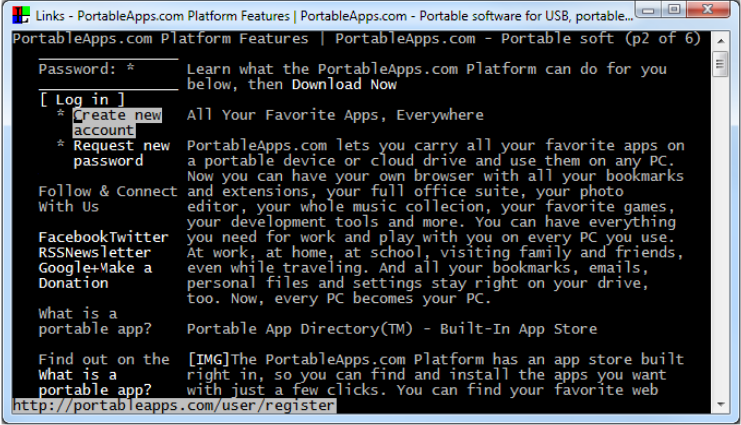Click the 'Follow & Connect With Us' heading
The width and height of the screenshot is (741, 425).
click(x=108, y=199)
